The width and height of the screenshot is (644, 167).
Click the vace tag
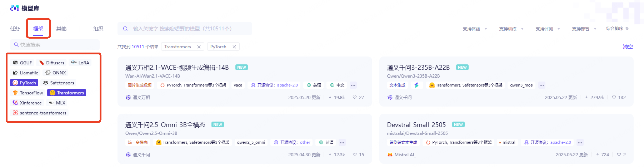pyautogui.click(x=238, y=85)
